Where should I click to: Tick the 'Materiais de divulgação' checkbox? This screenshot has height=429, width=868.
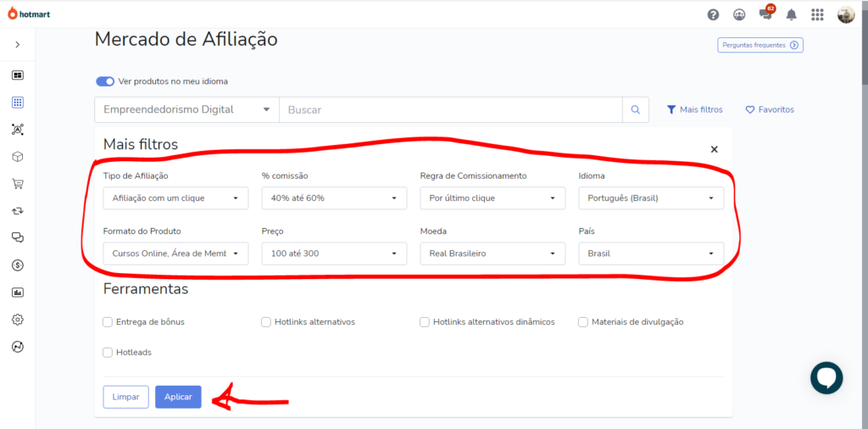(x=583, y=322)
